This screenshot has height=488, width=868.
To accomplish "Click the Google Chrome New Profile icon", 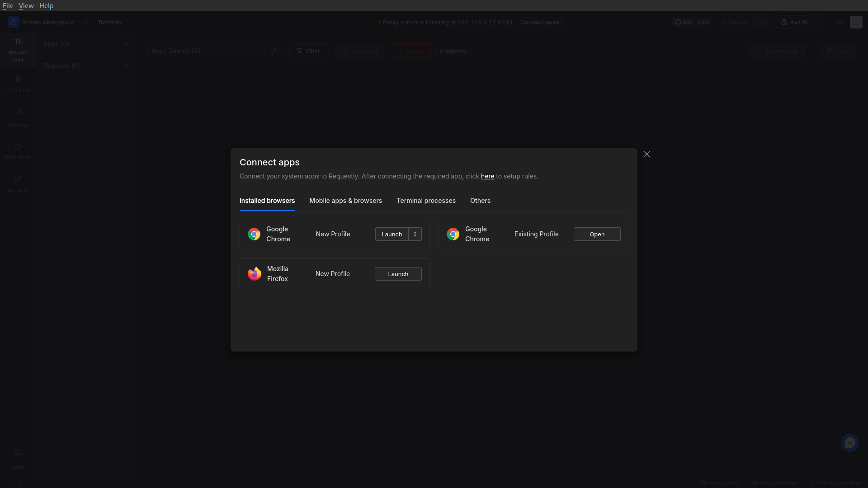I will (x=254, y=234).
